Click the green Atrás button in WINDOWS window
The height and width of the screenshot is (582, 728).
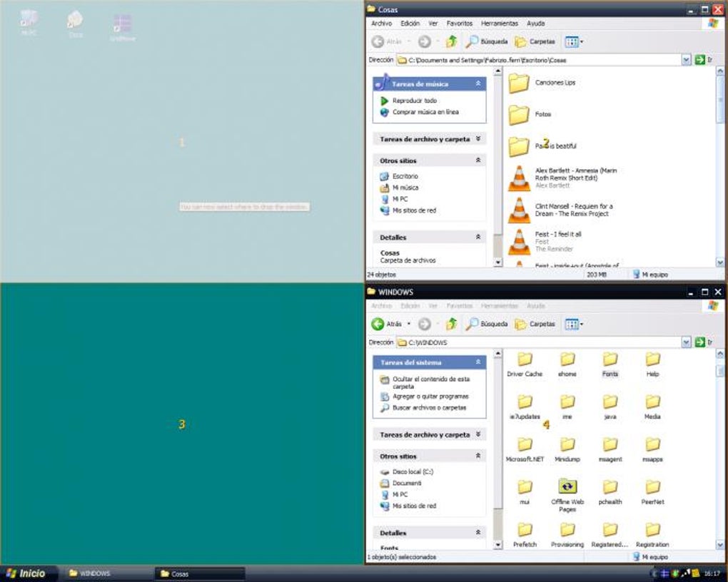click(x=387, y=324)
